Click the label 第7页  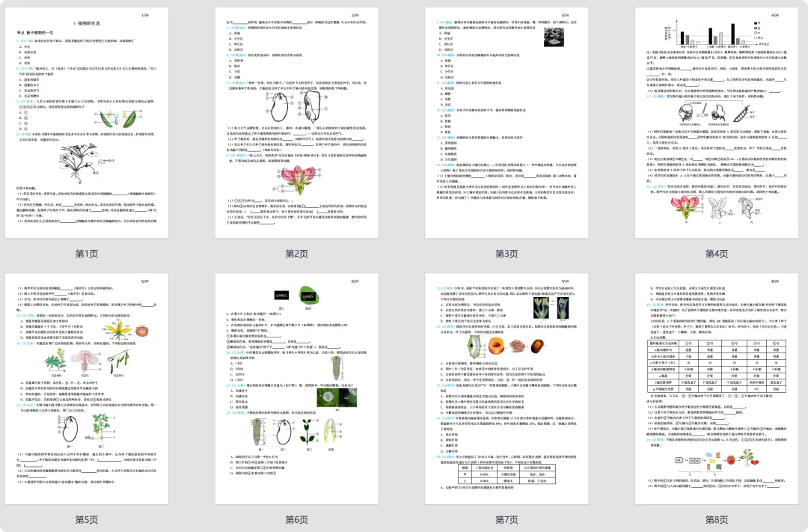tap(506, 519)
